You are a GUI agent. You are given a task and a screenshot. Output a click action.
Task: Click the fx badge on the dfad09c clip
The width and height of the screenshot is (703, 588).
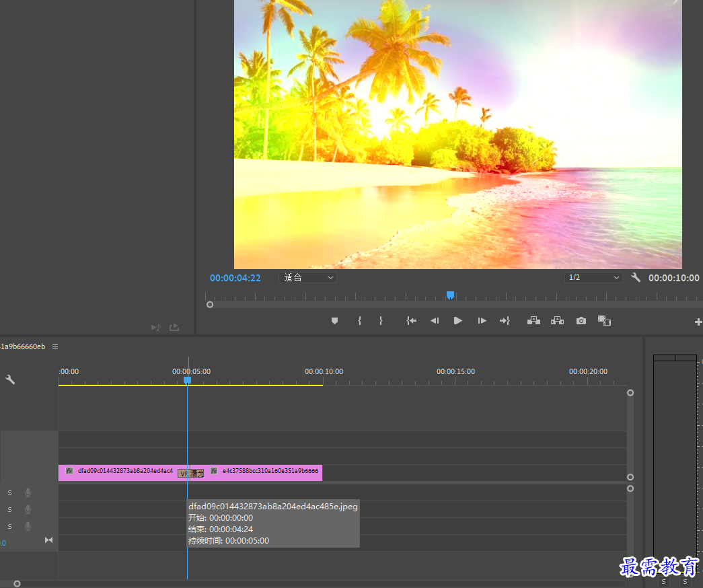pyautogui.click(x=69, y=471)
